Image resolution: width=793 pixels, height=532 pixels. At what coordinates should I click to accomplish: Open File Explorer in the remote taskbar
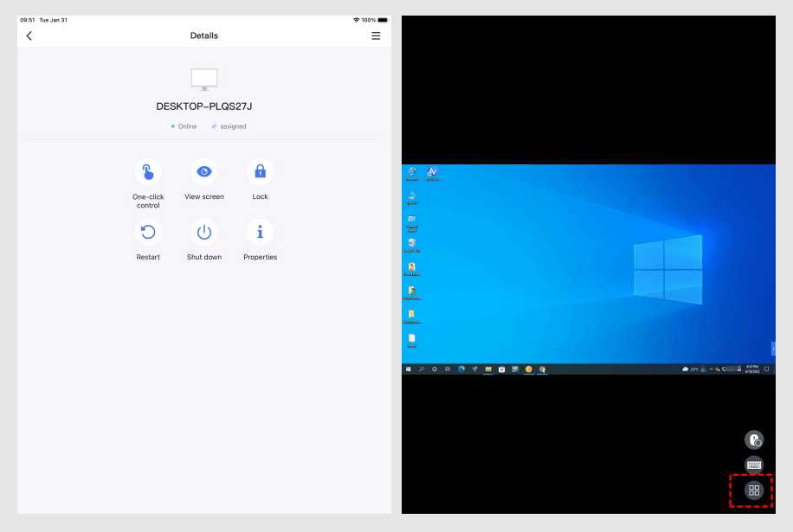[488, 369]
